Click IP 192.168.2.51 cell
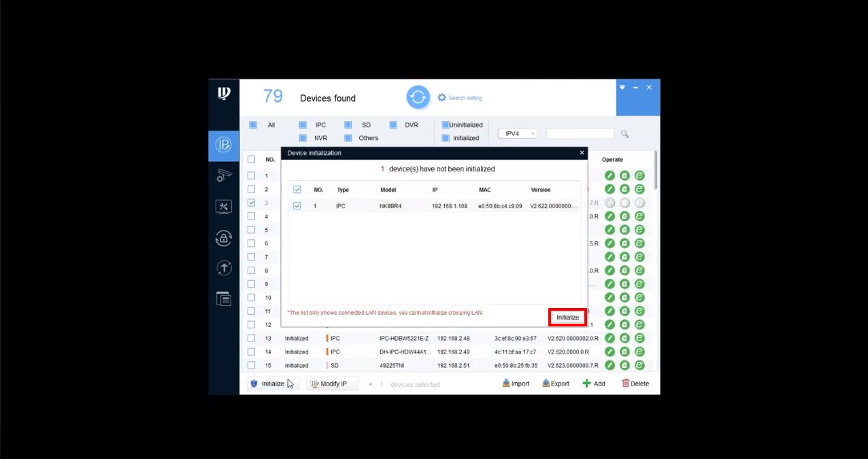 453,365
